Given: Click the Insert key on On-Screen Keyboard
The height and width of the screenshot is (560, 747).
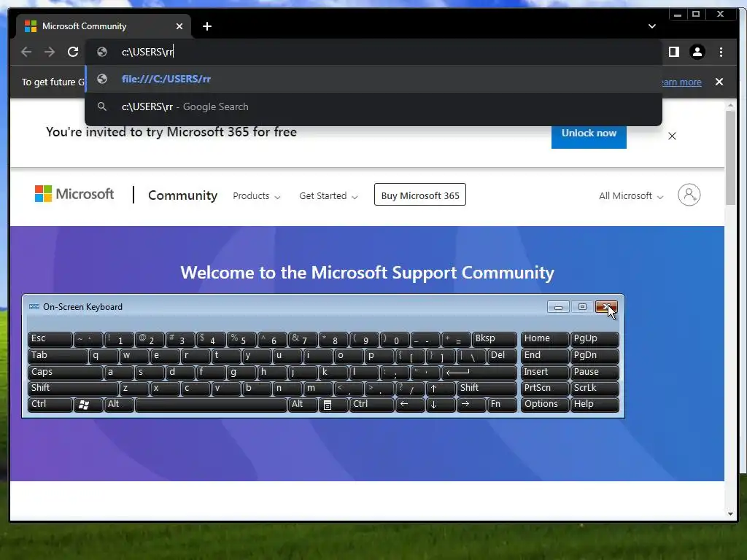Looking at the screenshot, I should [x=544, y=373].
